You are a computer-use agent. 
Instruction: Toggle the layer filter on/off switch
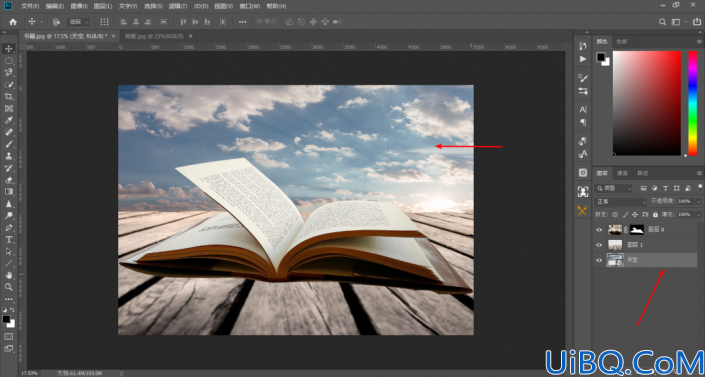point(700,187)
